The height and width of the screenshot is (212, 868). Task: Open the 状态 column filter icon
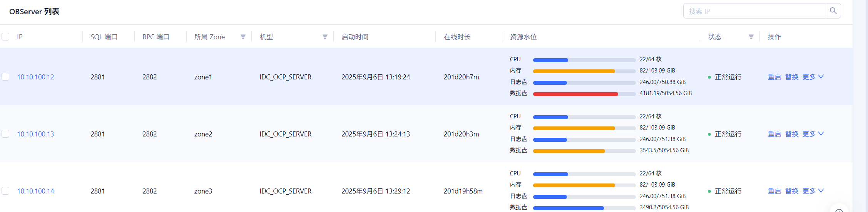pyautogui.click(x=751, y=37)
